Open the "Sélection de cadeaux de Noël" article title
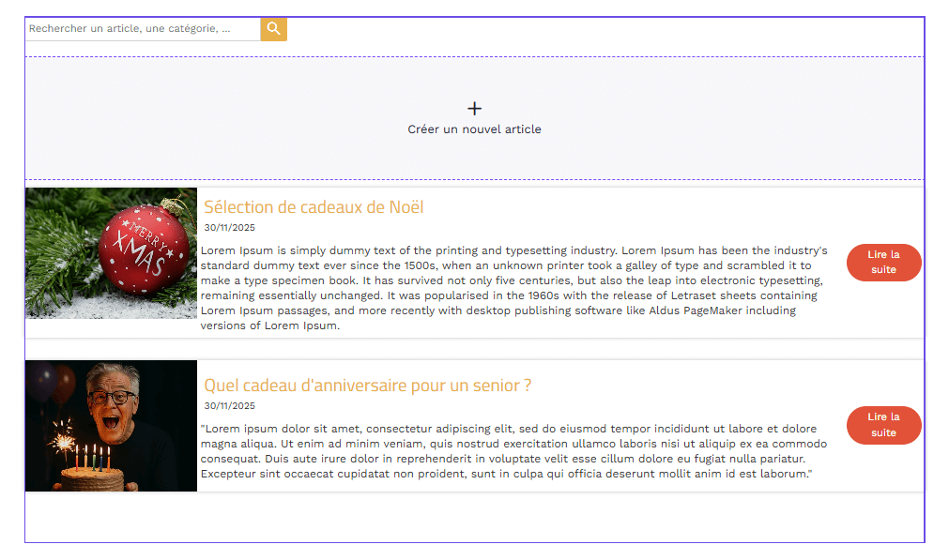The height and width of the screenshot is (560, 949). pos(314,206)
